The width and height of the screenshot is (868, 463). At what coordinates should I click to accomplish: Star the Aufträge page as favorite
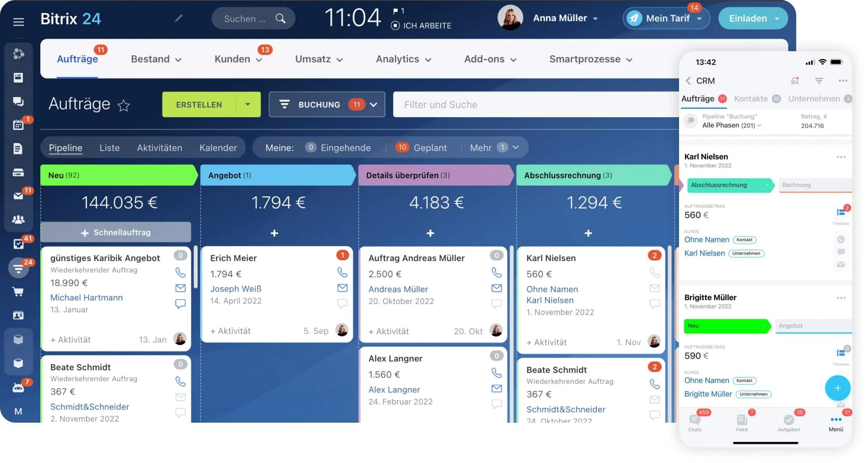[123, 105]
